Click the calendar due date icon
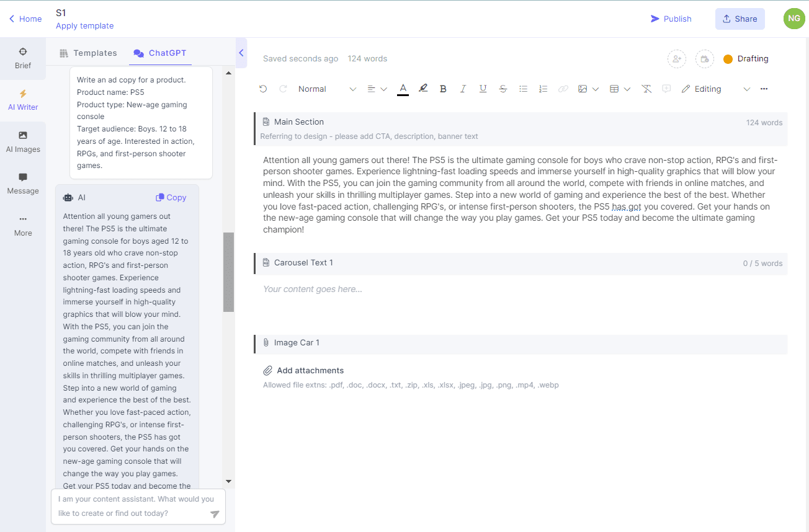The height and width of the screenshot is (532, 809). 705,59
